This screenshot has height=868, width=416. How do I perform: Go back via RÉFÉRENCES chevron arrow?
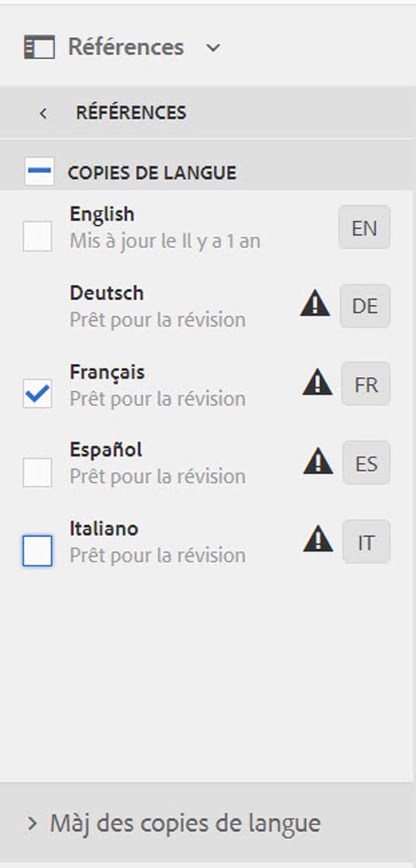coord(43,113)
